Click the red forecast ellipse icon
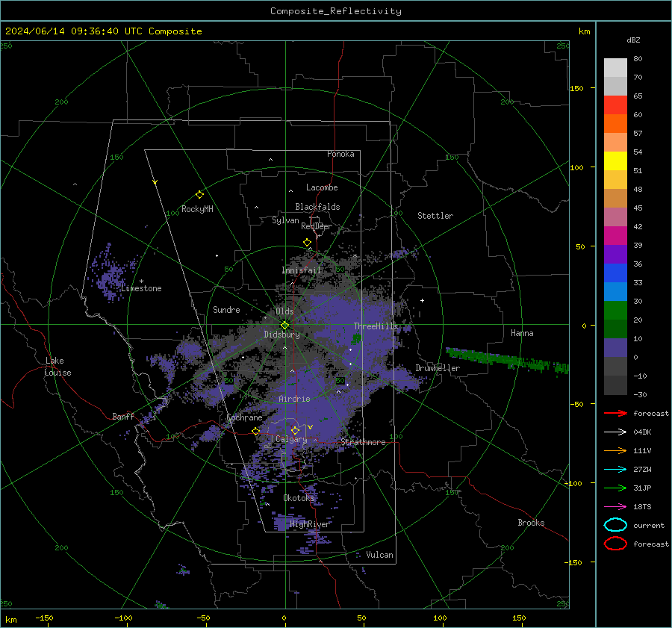This screenshot has height=628, width=672. click(615, 544)
